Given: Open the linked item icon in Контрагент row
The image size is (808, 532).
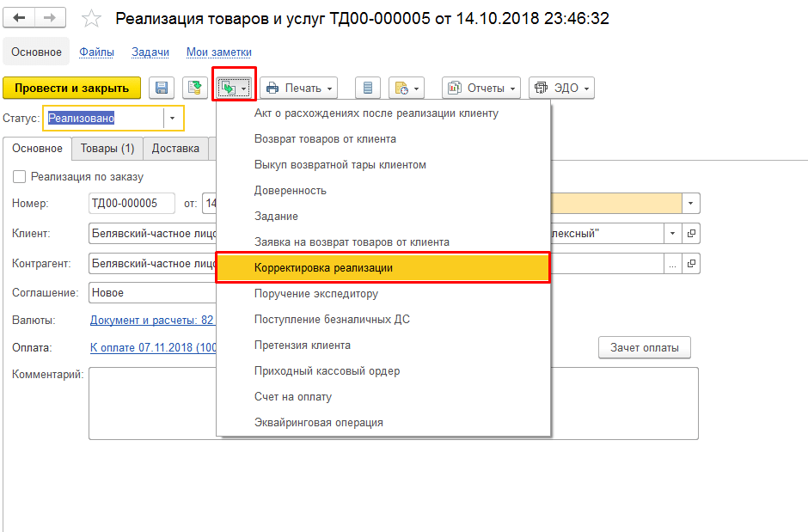Looking at the screenshot, I should [x=691, y=264].
